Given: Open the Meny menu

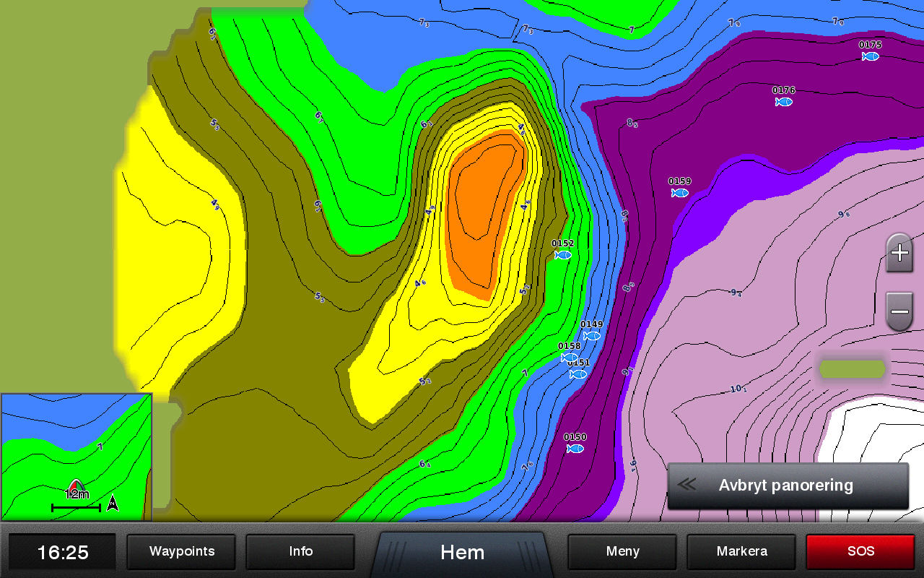Looking at the screenshot, I should tap(622, 552).
